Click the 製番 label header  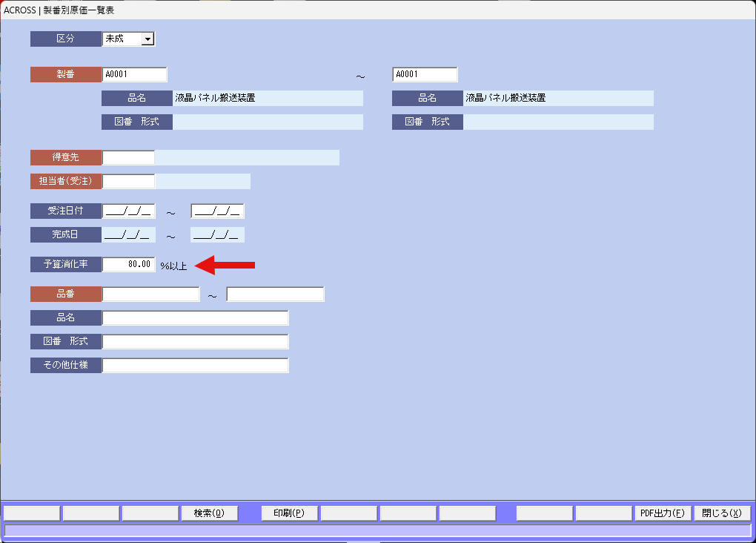[x=65, y=74]
